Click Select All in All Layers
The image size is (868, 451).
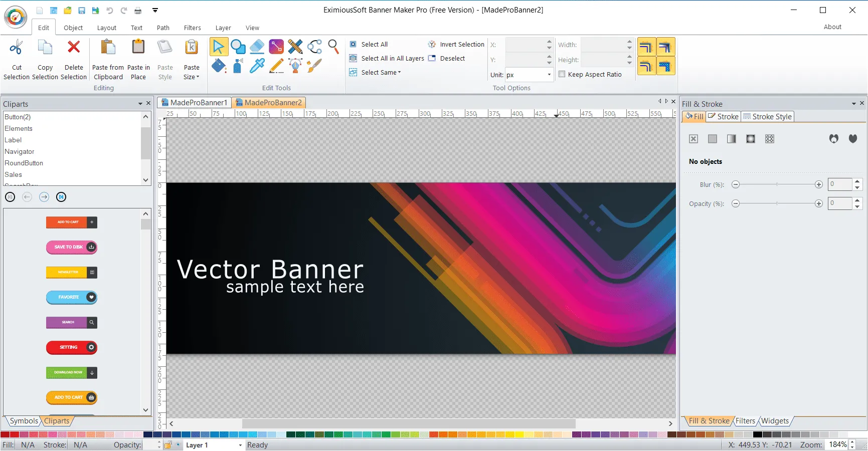tap(387, 58)
